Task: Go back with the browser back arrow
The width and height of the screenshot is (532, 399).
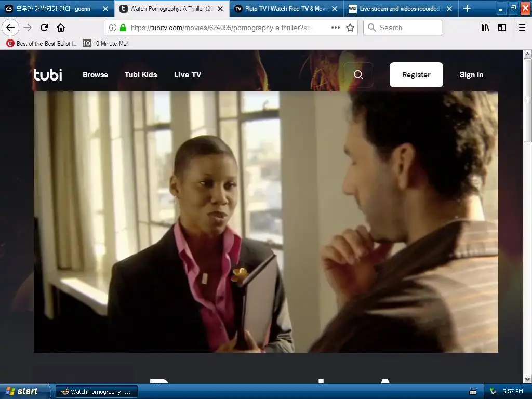Action: click(x=10, y=28)
